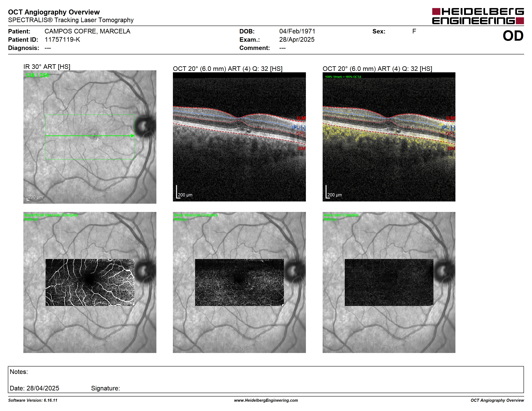532x411 pixels.
Task: Click the Avascular Complex angiogram
Action: [x=389, y=282]
